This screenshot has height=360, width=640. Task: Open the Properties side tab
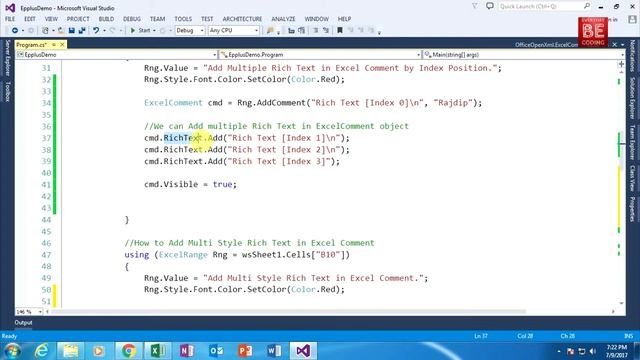[x=632, y=209]
